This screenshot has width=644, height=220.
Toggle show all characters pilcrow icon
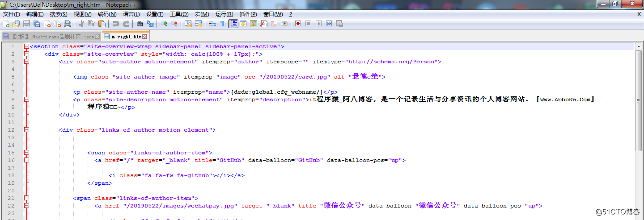click(x=222, y=24)
